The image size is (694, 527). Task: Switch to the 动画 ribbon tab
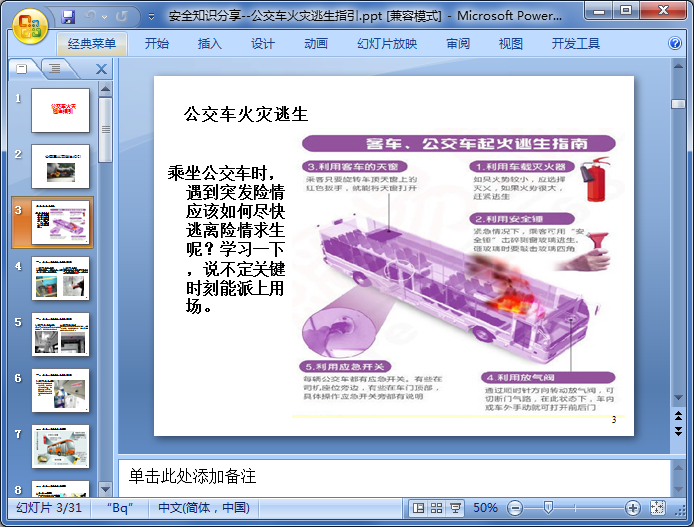[x=316, y=43]
